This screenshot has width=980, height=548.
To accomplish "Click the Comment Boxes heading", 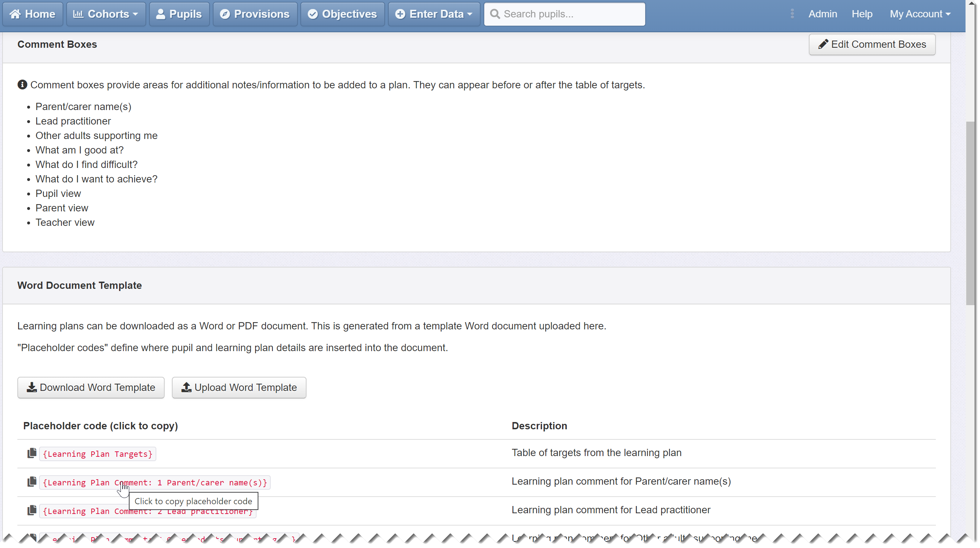I will coord(57,45).
